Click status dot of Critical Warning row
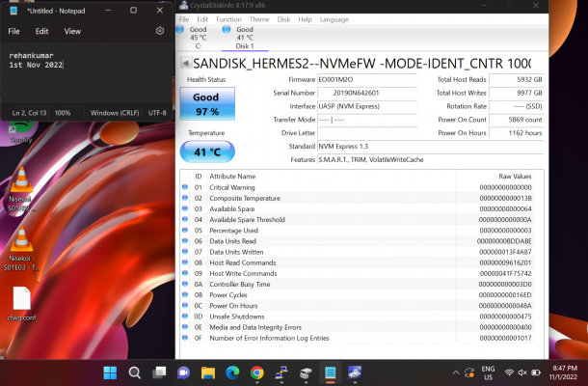Viewport: 588px width, 386px height. (185, 187)
